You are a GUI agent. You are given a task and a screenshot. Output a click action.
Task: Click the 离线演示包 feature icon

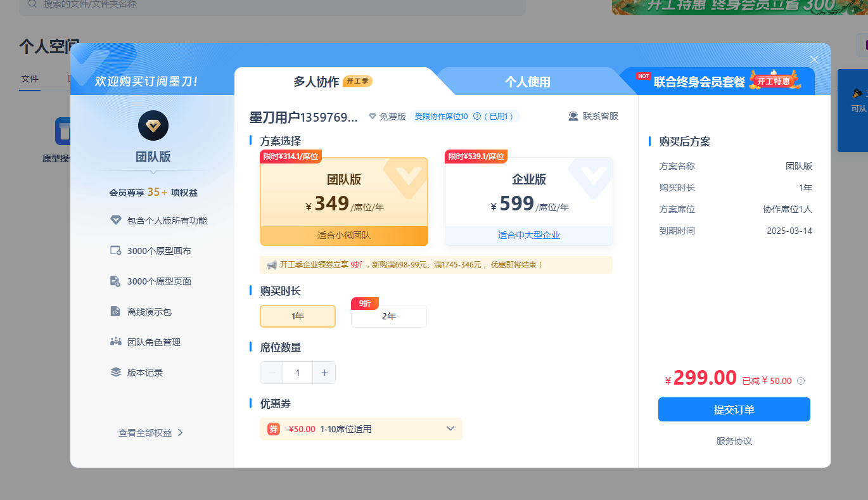pyautogui.click(x=117, y=311)
